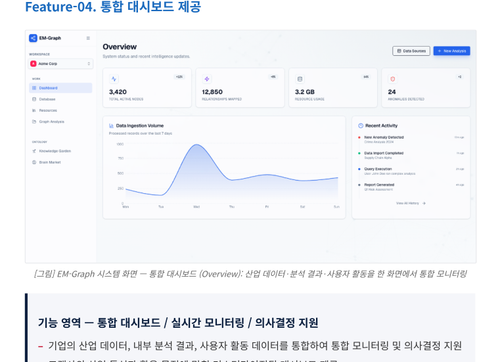Click the EM-Graph dashboard screenshot image

[251, 147]
